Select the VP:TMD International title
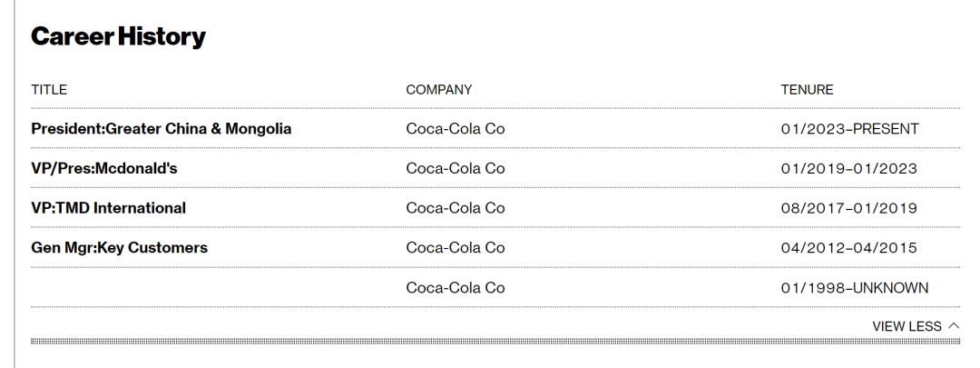 pyautogui.click(x=108, y=208)
